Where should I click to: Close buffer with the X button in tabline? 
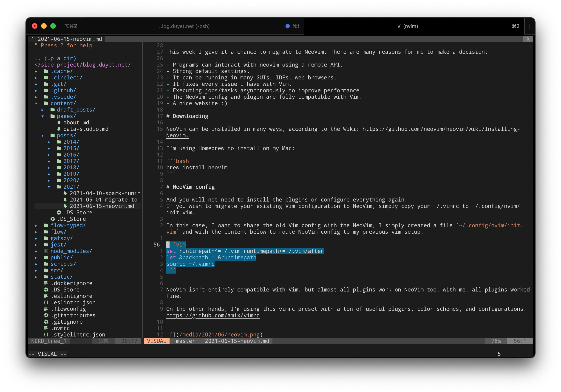528,39
